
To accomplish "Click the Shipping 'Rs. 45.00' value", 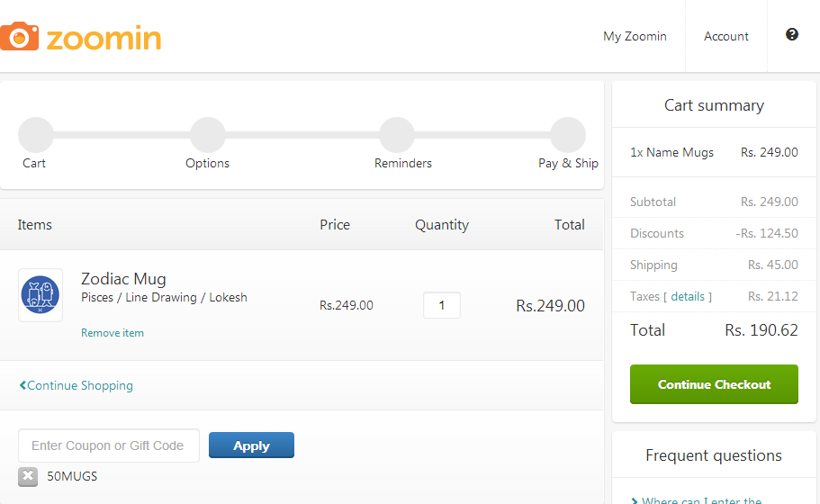I will pos(773,265).
